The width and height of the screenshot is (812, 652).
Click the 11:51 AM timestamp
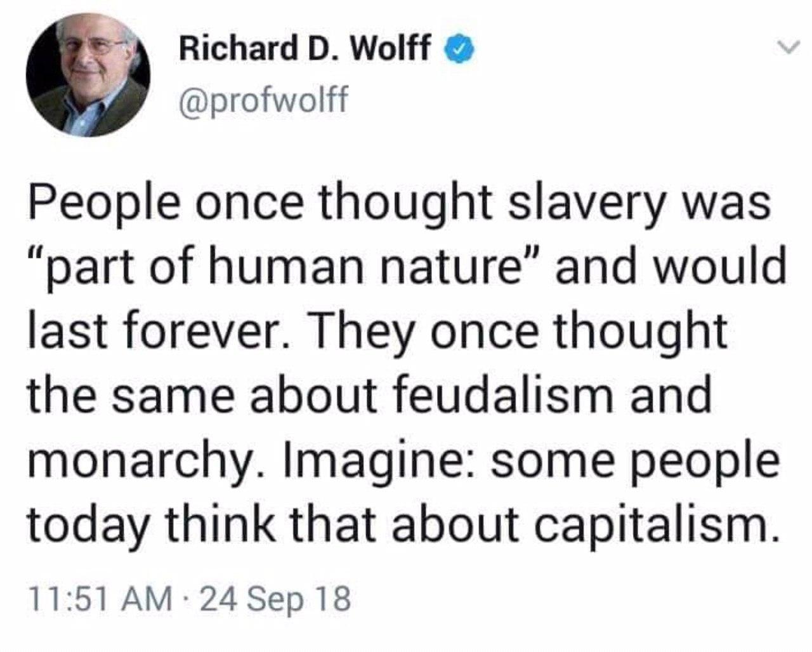101,597
